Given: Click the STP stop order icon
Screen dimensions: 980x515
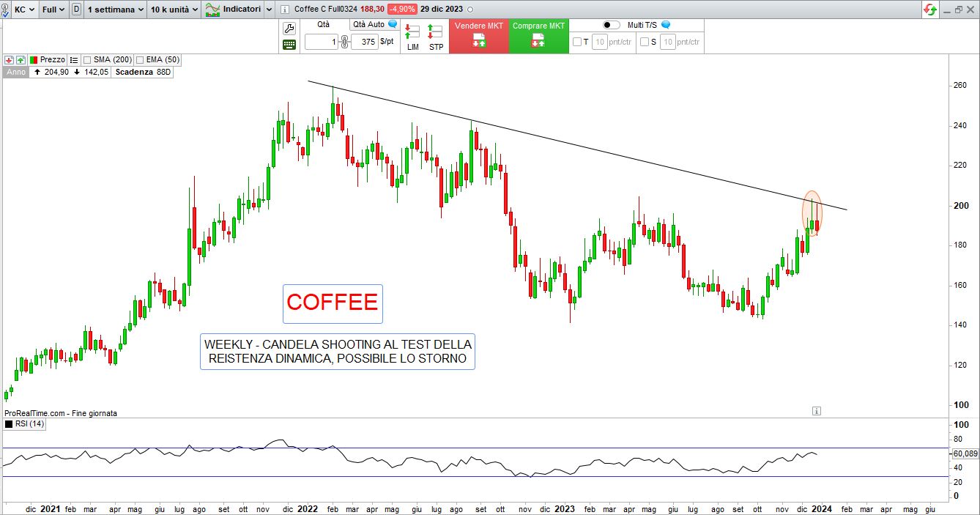Looking at the screenshot, I should click(x=436, y=36).
